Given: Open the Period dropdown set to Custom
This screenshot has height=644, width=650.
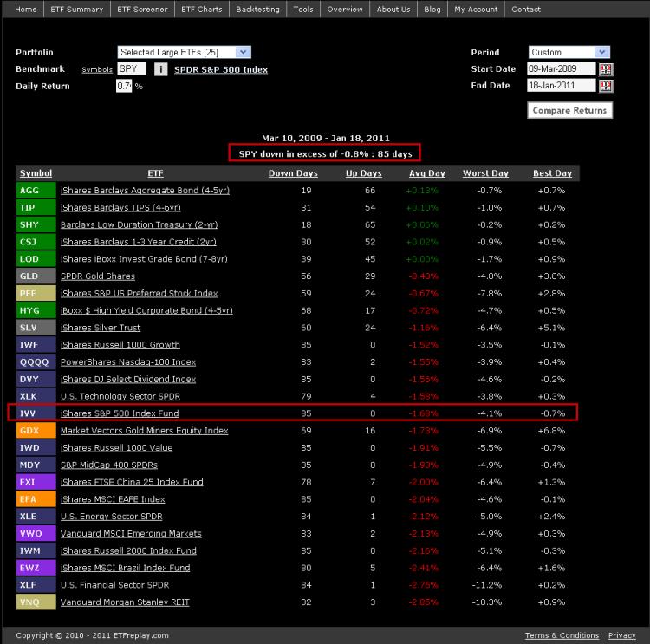Looking at the screenshot, I should pyautogui.click(x=569, y=52).
